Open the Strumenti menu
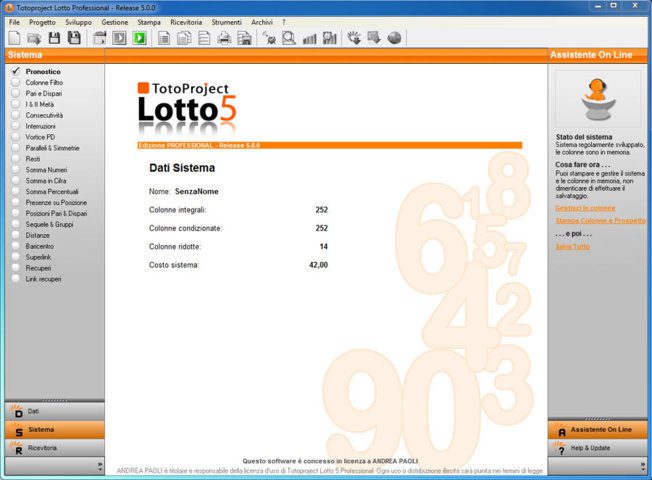Image resolution: width=652 pixels, height=480 pixels. (226, 22)
